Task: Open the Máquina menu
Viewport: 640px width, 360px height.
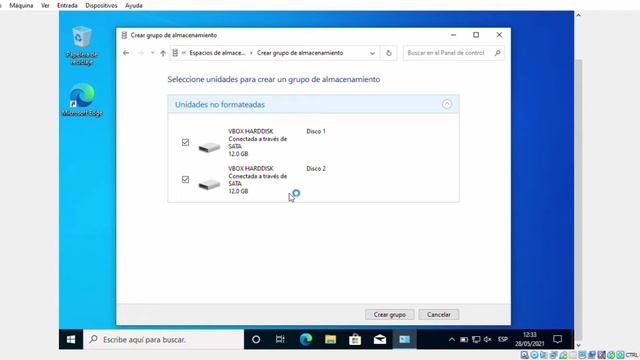Action: pyautogui.click(x=21, y=5)
